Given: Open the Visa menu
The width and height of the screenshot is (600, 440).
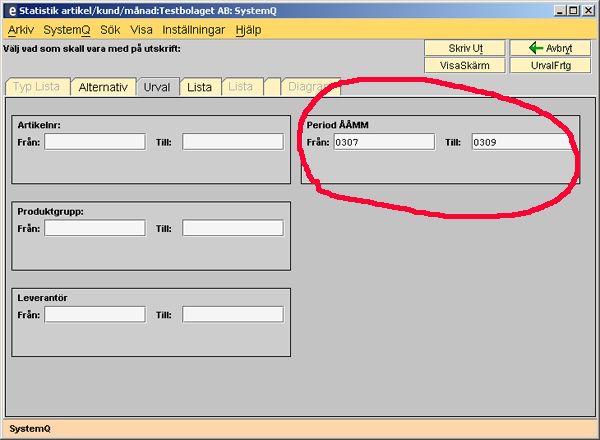Looking at the screenshot, I should click(x=142, y=30).
